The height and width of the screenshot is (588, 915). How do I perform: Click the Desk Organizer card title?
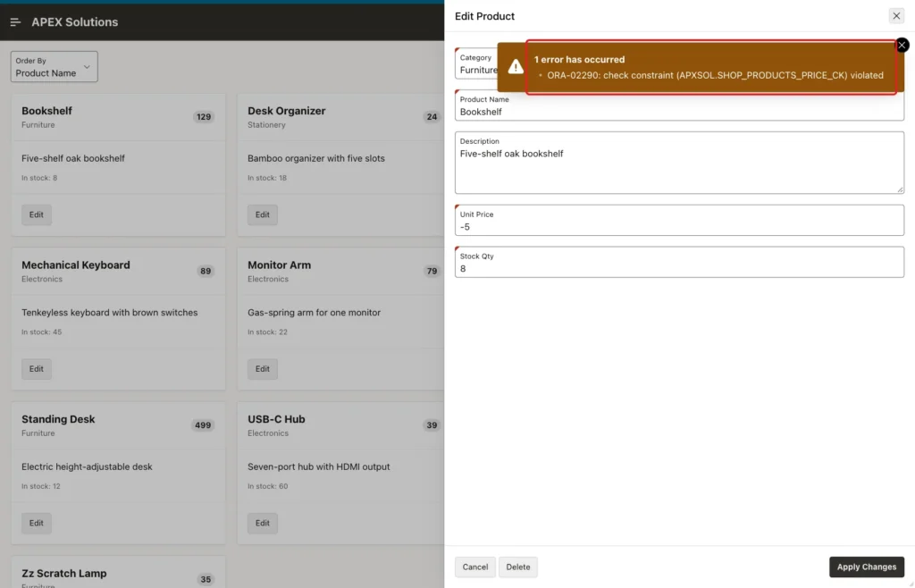point(287,111)
